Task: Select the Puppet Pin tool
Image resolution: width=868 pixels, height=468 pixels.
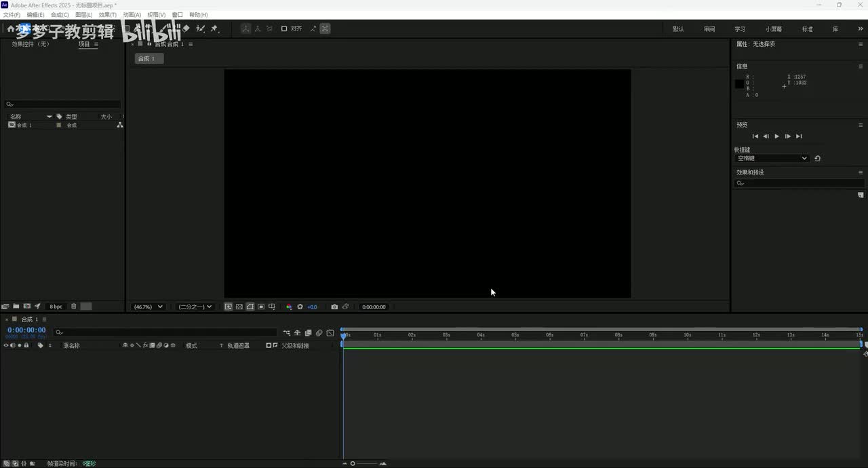Action: coord(214,28)
